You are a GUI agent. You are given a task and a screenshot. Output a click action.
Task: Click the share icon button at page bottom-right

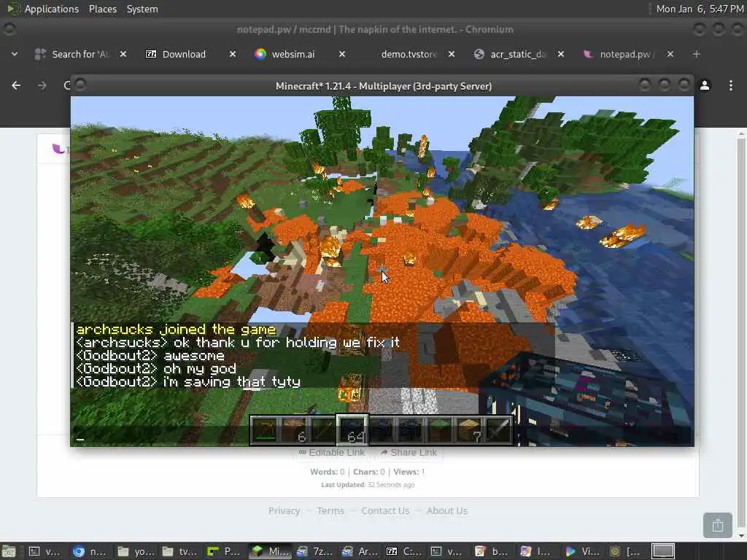click(x=718, y=525)
